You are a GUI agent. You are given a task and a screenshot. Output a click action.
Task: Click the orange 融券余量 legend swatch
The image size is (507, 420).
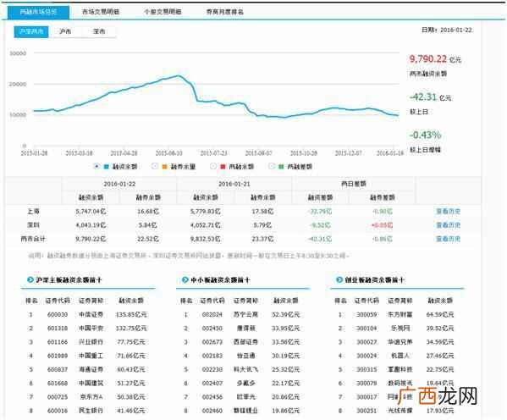(164, 167)
